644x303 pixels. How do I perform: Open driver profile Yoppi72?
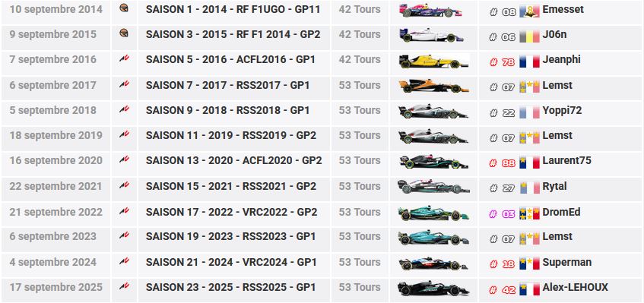562,110
